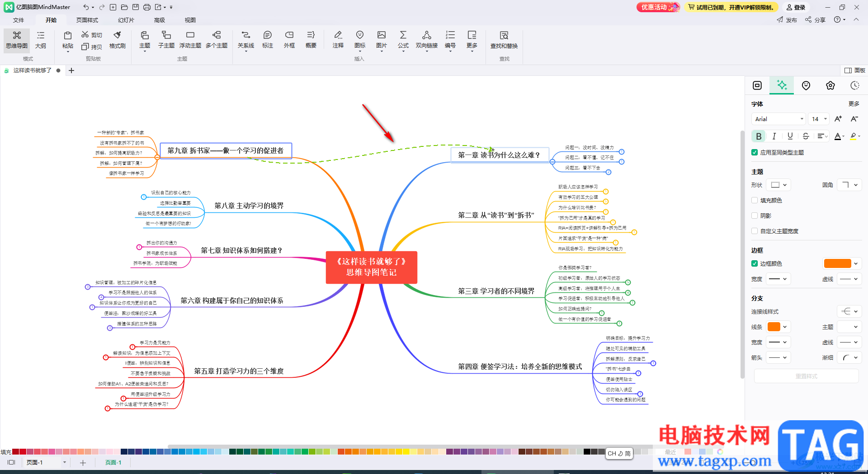This screenshot has height=474, width=868.
Task: Toggle Bold text formatting
Action: click(759, 136)
